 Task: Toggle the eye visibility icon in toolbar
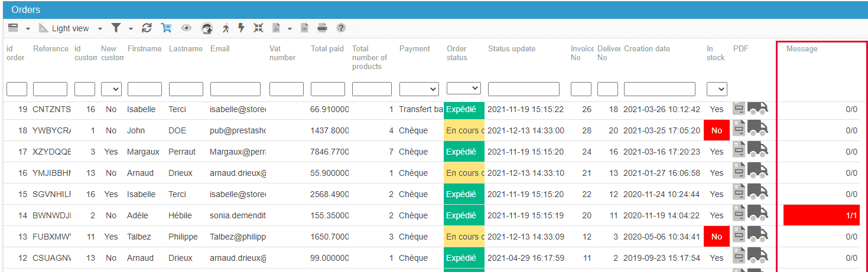coord(186,28)
